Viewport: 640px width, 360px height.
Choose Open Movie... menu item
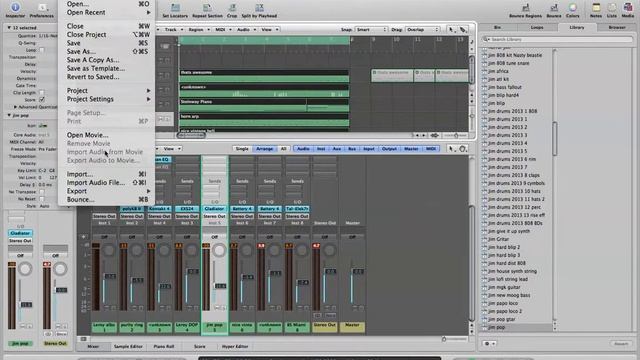pos(107,135)
